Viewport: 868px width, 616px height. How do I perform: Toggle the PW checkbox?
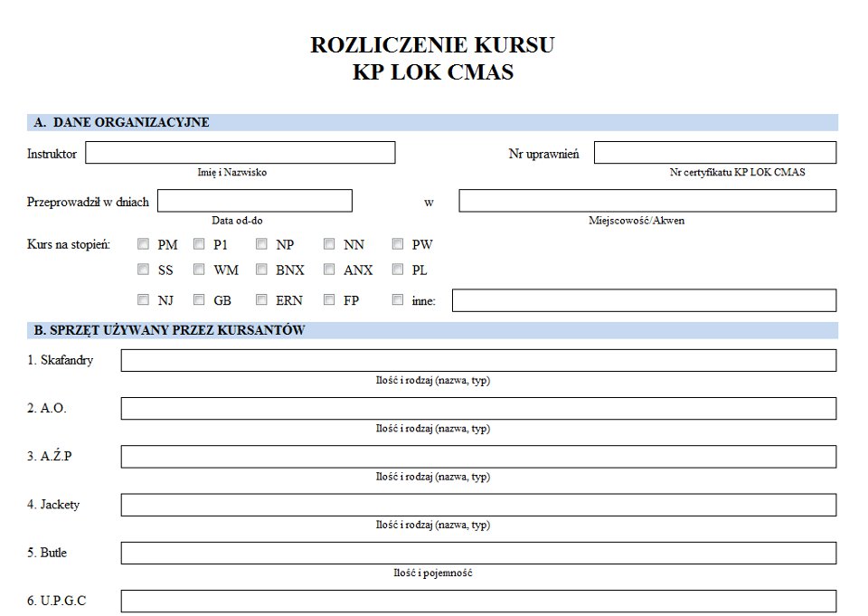[398, 244]
